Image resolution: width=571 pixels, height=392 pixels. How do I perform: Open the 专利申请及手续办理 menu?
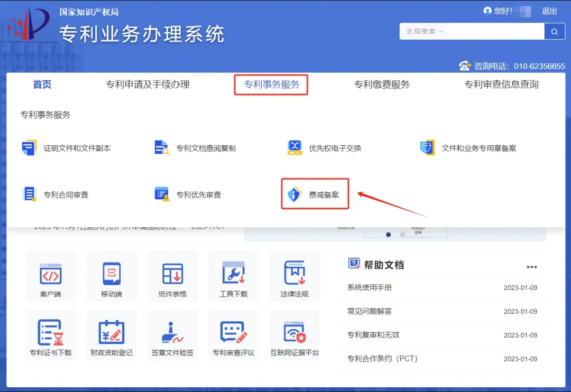[148, 85]
